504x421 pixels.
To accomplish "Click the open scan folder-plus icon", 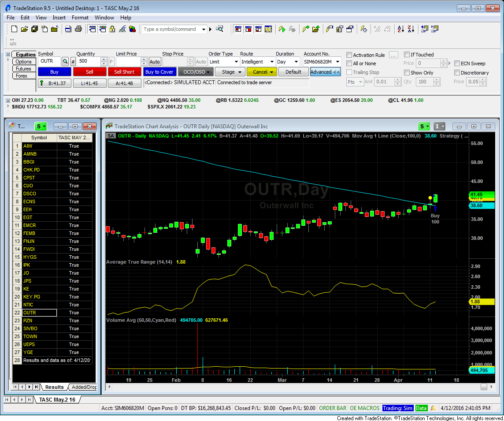I will (x=316, y=29).
